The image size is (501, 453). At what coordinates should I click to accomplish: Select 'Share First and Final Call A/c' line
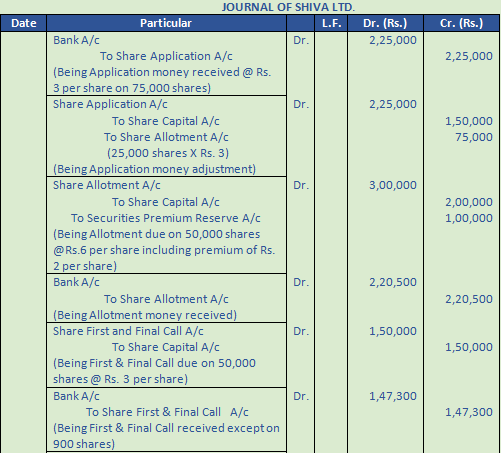pyautogui.click(x=128, y=331)
